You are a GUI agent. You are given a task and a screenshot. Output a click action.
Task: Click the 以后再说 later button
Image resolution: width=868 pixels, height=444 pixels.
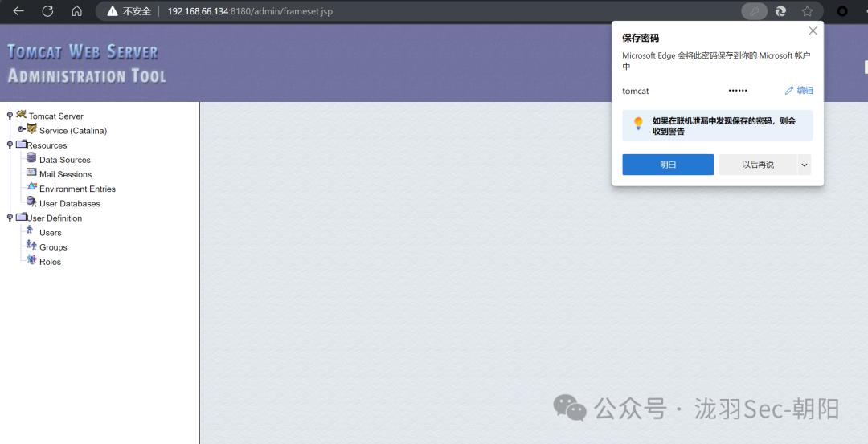pyautogui.click(x=758, y=165)
